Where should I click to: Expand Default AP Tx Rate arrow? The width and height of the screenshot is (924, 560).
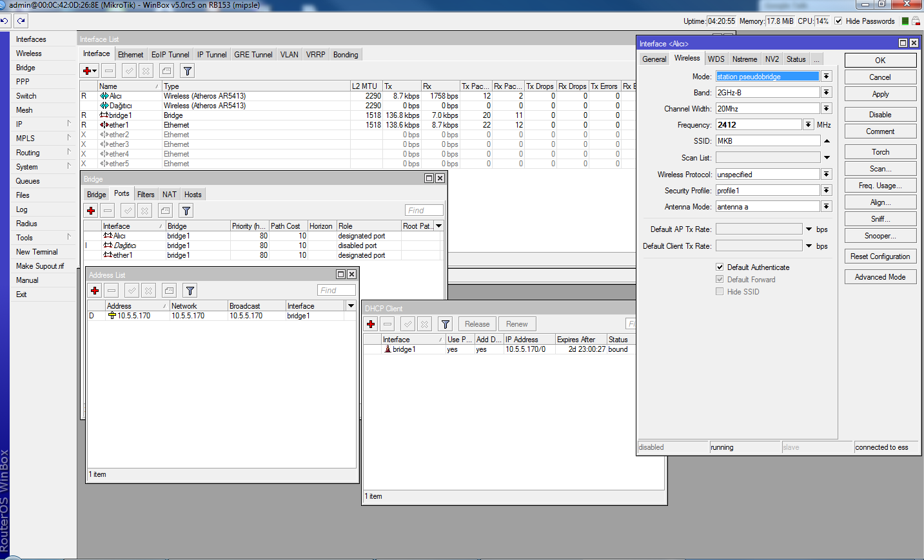tap(809, 229)
